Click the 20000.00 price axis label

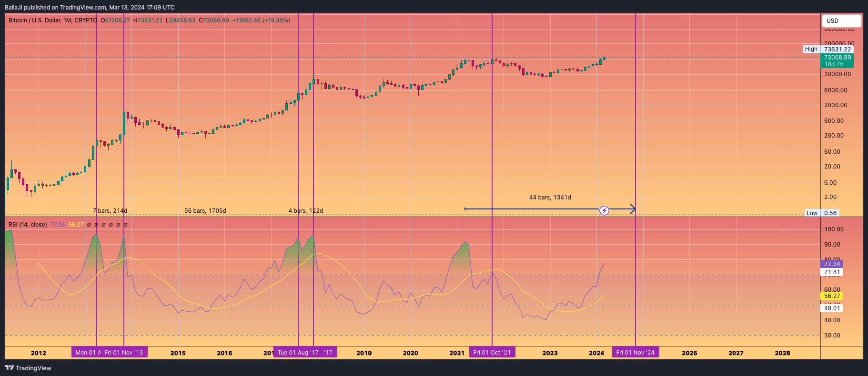pyautogui.click(x=838, y=74)
